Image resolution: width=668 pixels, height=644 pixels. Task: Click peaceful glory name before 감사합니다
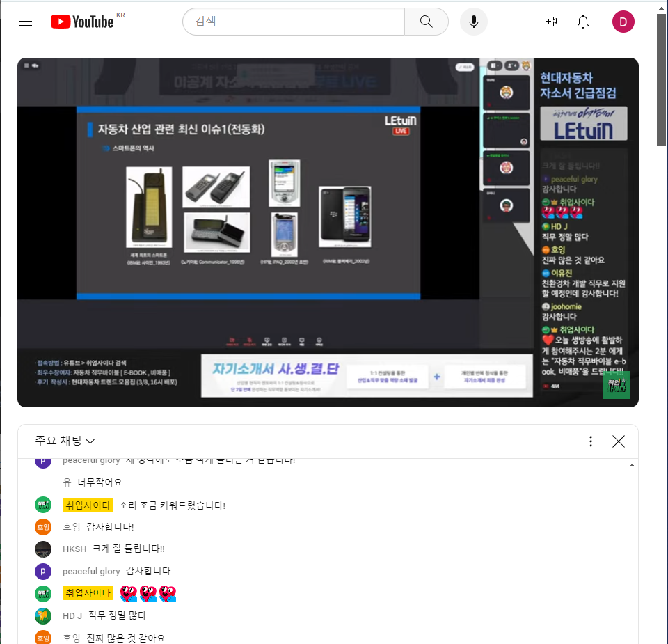pyautogui.click(x=91, y=571)
